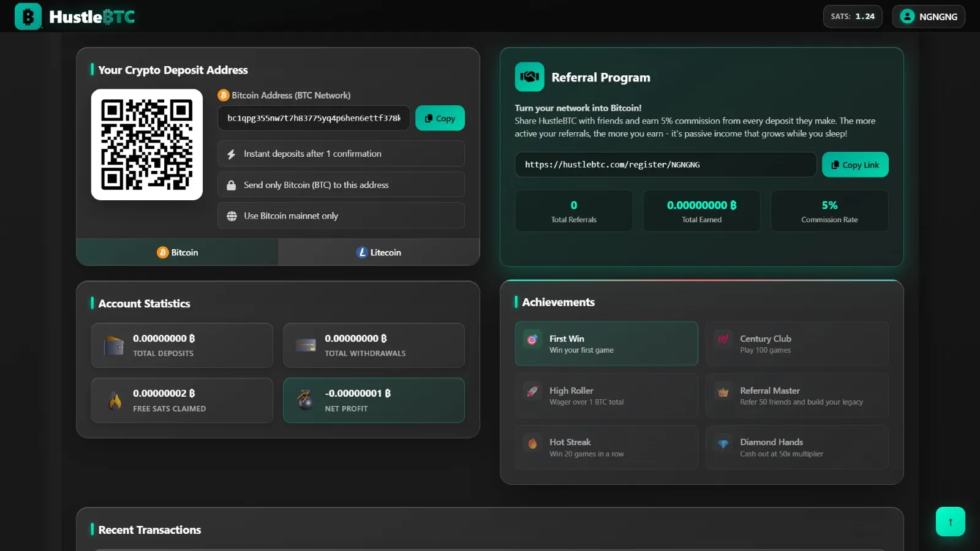Viewport: 980px width, 551px height.
Task: Open the NGNGNG user profile menu
Action: (929, 17)
